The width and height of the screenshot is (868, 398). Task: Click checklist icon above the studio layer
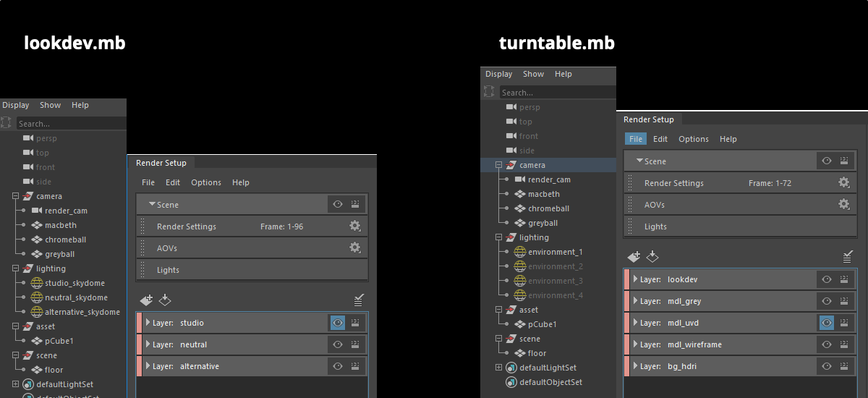[x=359, y=300]
